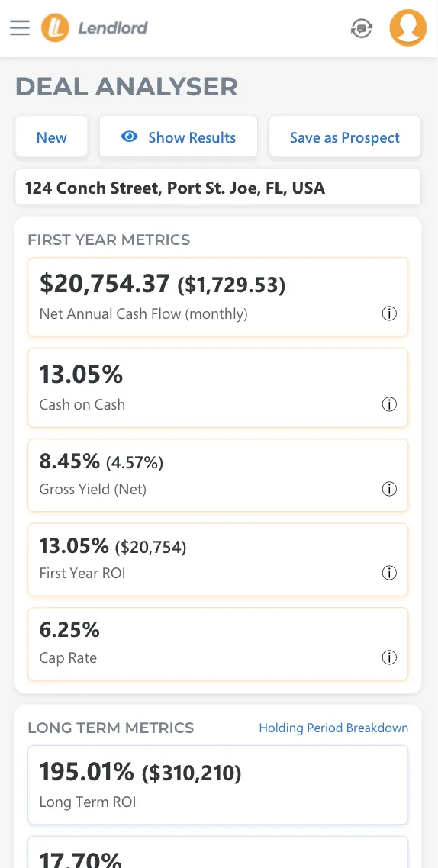
Task: Click the Lendlord logo icon
Action: (x=56, y=27)
